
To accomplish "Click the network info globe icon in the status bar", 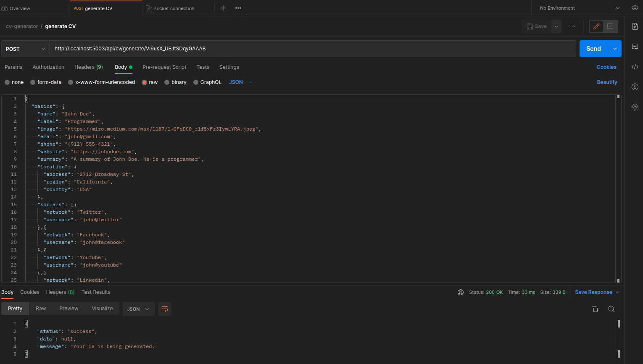I will click(461, 292).
